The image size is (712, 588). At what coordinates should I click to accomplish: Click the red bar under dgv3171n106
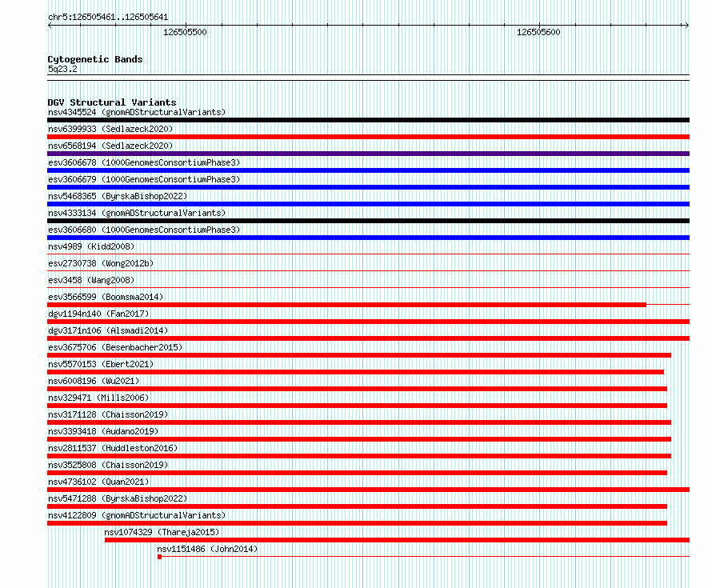(x=368, y=338)
